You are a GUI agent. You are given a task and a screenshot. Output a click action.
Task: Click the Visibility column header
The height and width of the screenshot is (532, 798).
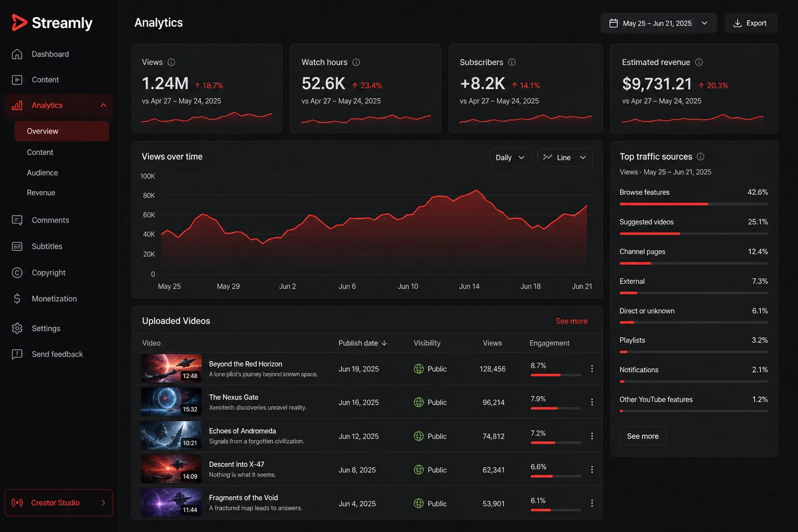tap(427, 343)
